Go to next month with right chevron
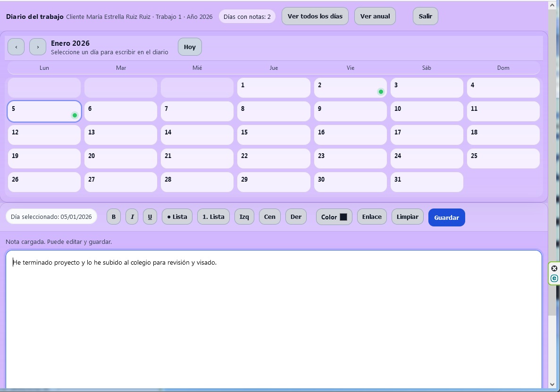The image size is (560, 392). click(38, 47)
